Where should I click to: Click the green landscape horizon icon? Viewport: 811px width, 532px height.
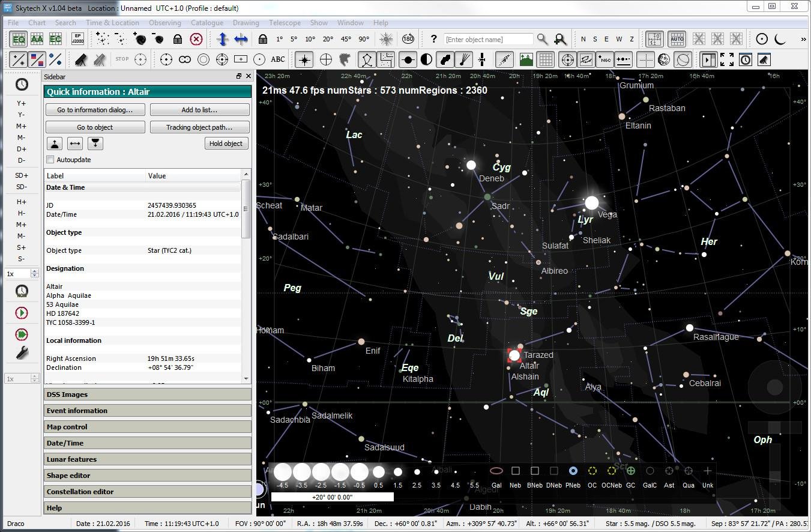point(526,59)
